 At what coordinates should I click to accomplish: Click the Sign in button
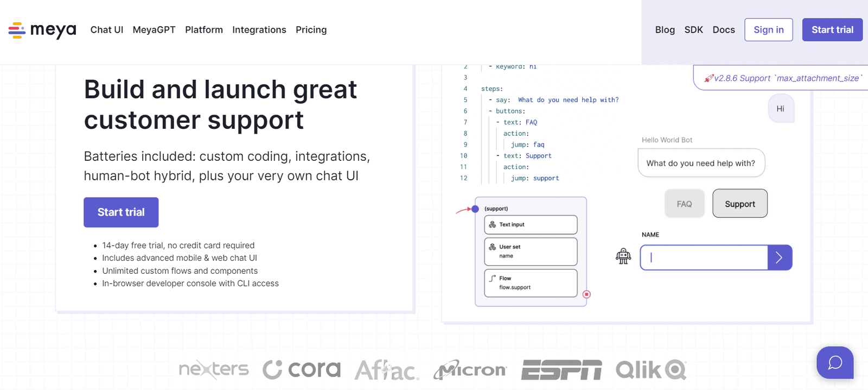click(x=768, y=30)
